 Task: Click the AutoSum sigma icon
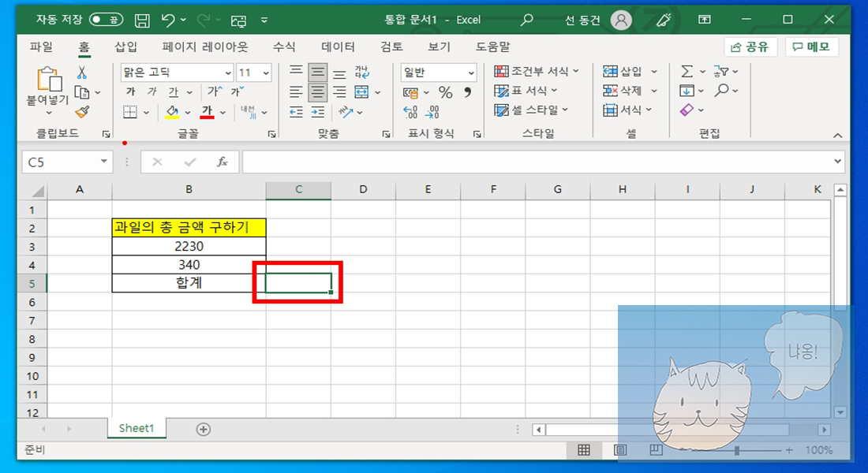point(687,72)
